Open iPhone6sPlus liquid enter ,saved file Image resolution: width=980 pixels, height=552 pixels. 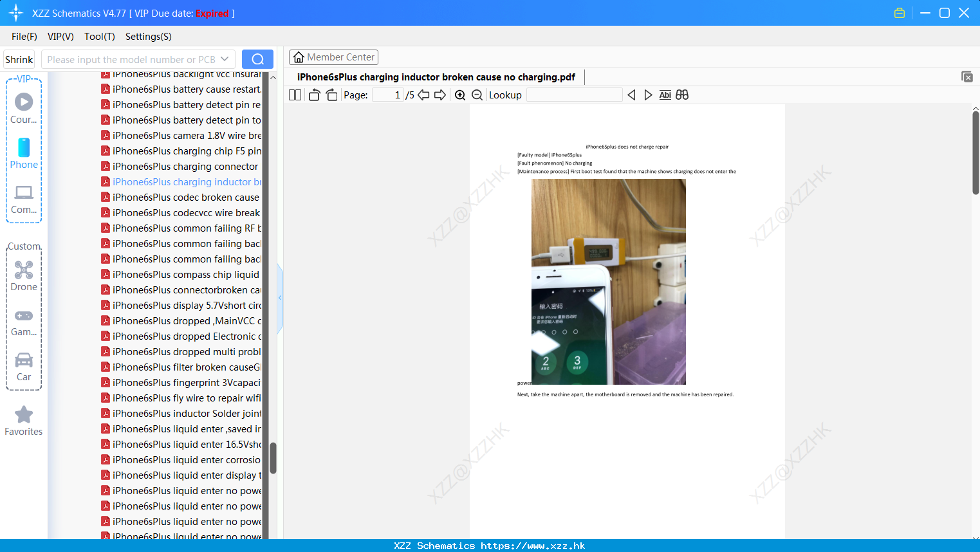181,429
